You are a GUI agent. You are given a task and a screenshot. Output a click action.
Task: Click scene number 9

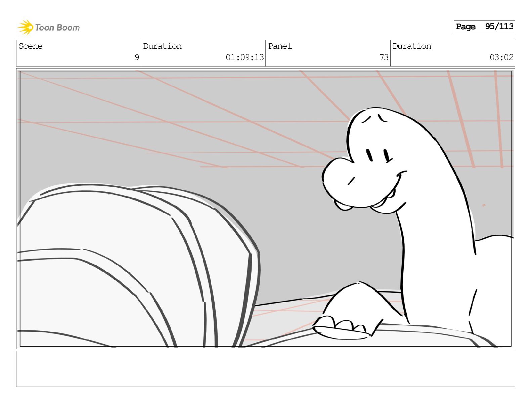pos(137,57)
